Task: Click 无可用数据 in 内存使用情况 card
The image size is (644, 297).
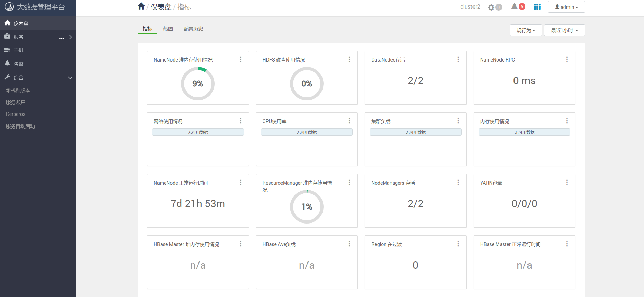Action: point(524,132)
